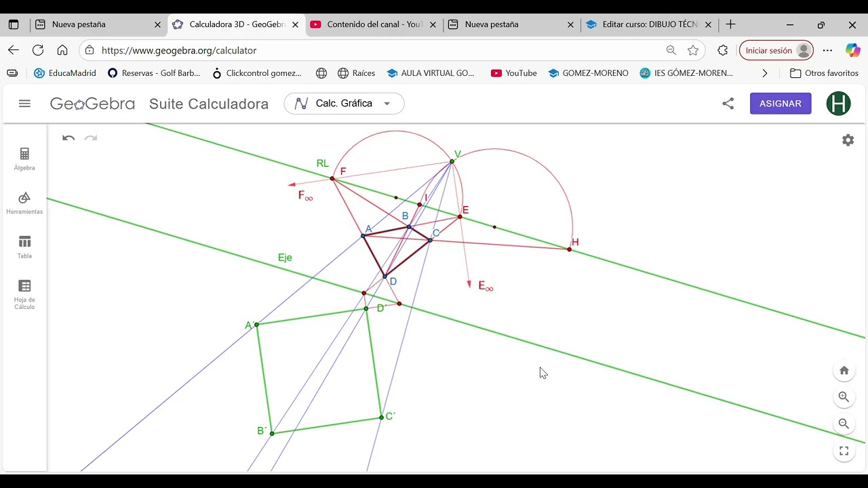The width and height of the screenshot is (868, 488).
Task: Go to the browser home page
Action: coord(62,50)
